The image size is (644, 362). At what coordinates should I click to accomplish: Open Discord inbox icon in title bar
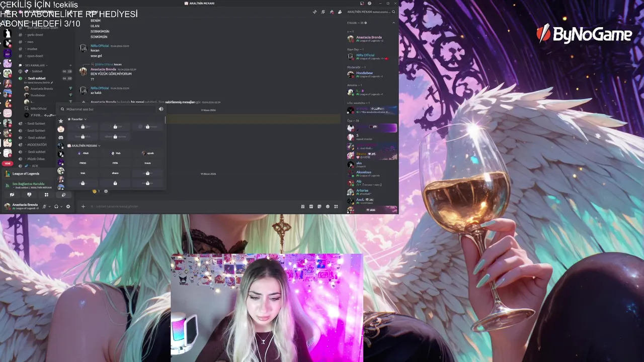coord(362,3)
